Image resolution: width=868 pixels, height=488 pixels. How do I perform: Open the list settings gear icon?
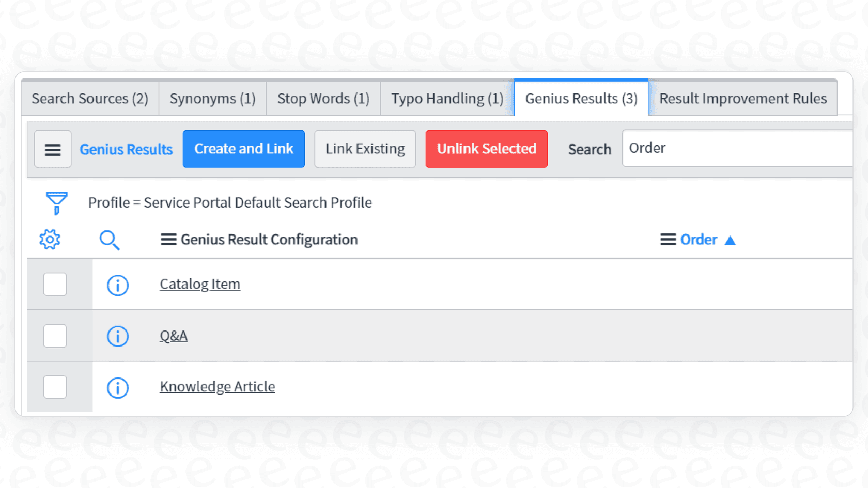click(49, 239)
